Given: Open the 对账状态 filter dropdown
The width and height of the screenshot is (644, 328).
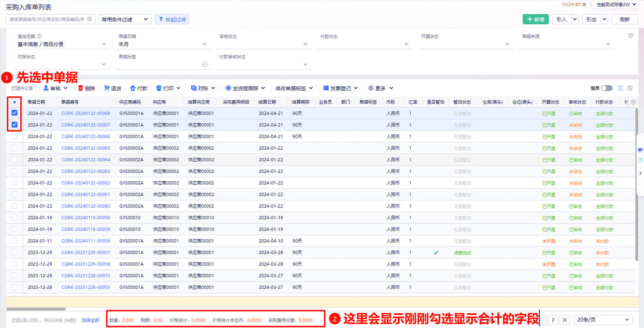Looking at the screenshot, I should 62,65.
